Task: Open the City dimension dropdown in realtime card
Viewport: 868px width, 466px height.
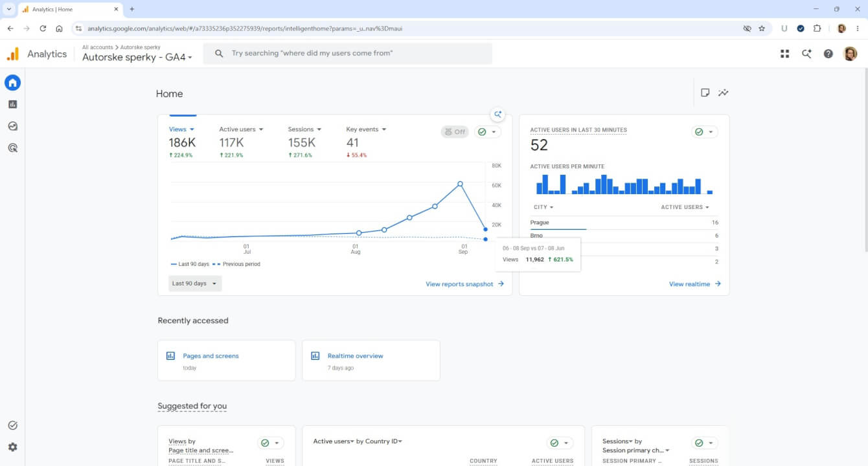Action: (544, 207)
